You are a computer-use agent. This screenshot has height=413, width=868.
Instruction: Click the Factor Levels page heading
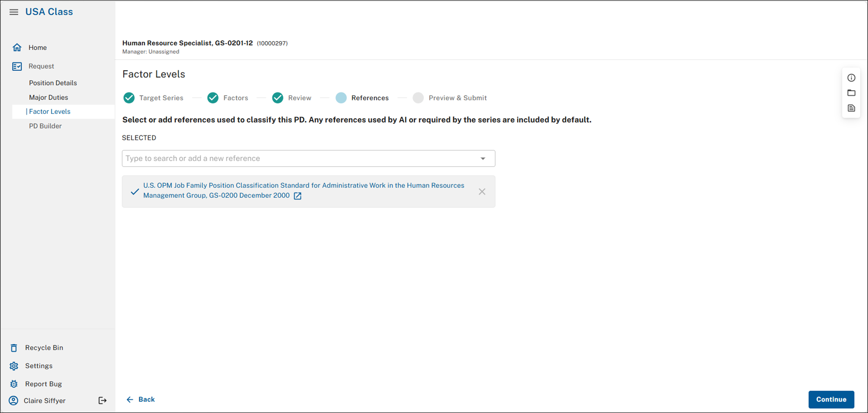(x=154, y=74)
